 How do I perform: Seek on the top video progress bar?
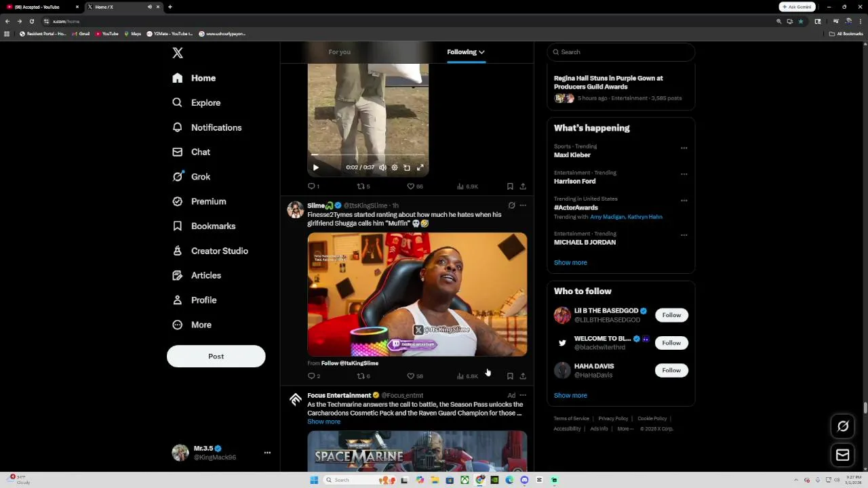coord(368,155)
